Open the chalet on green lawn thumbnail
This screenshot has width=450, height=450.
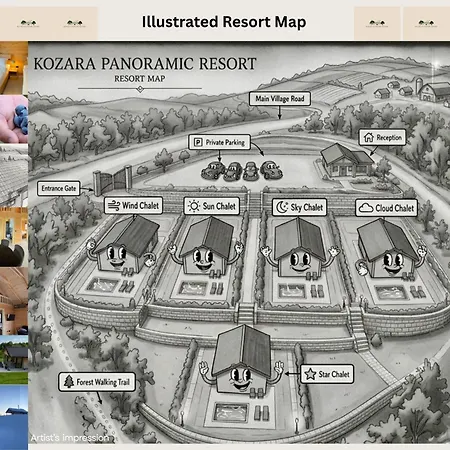point(14,359)
